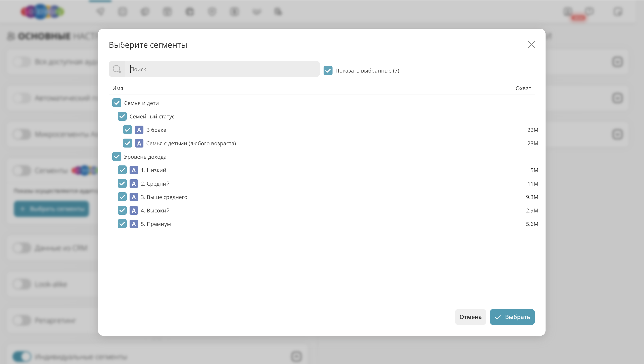Click the A badge beside 1. Низкий
The image size is (644, 364).
[134, 170]
